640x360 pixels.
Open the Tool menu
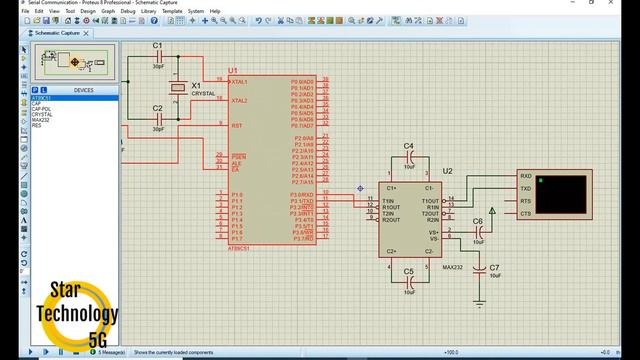(x=70, y=11)
